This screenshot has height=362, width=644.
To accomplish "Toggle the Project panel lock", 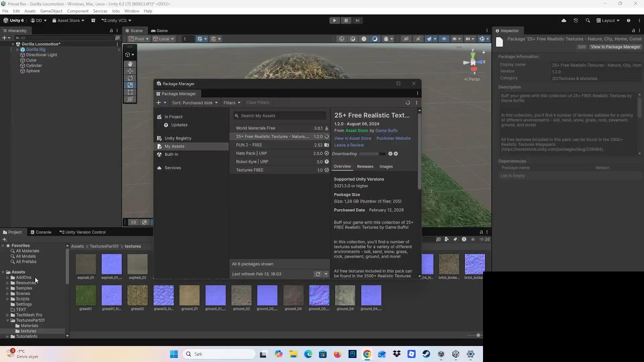I will click(x=481, y=232).
